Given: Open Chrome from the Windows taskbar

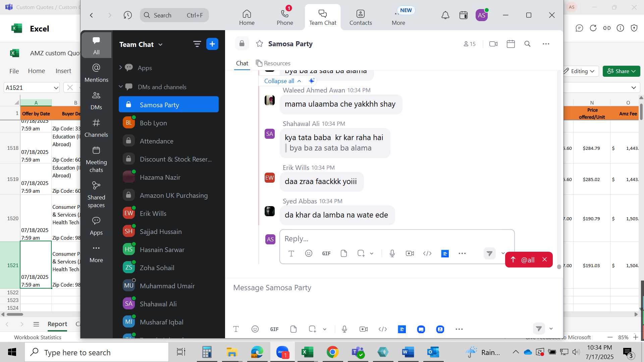Looking at the screenshot, I should 332,352.
